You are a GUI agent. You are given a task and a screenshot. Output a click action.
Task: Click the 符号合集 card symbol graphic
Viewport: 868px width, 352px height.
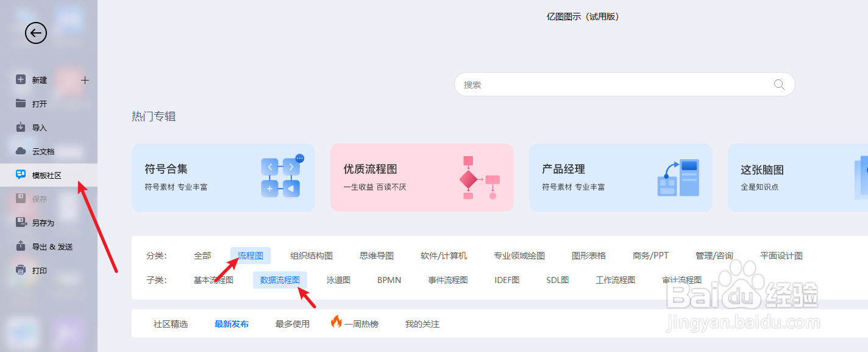282,176
